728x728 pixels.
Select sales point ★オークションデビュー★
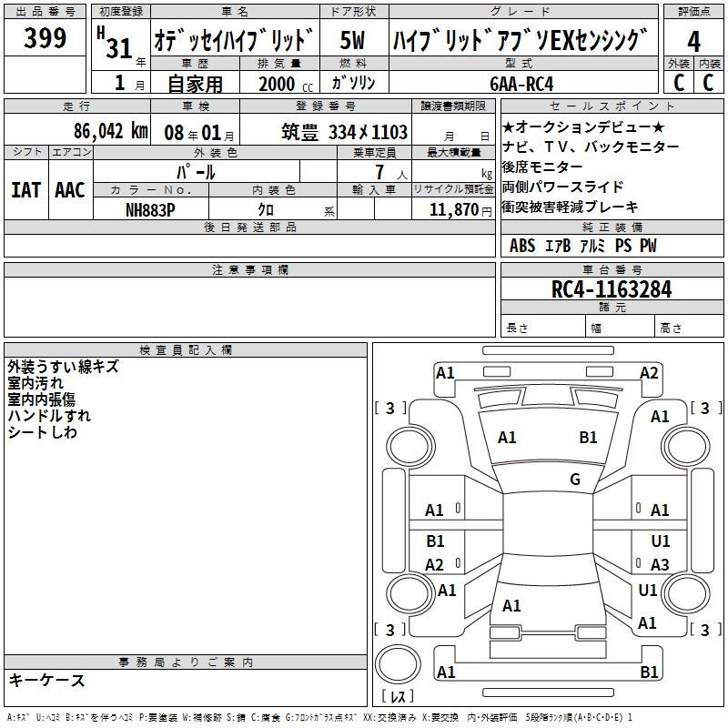(583, 126)
